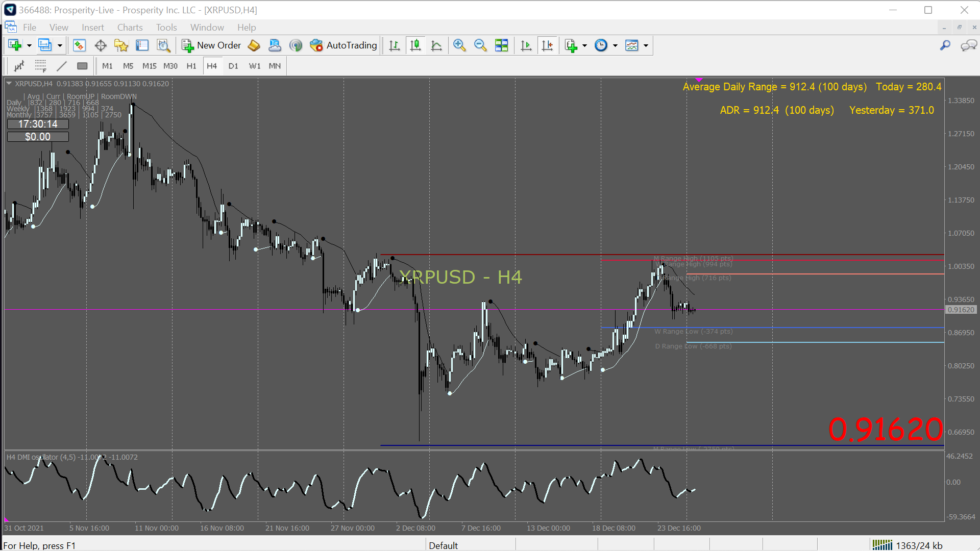Expand the templates dropdown arrow
980x551 pixels.
point(646,45)
